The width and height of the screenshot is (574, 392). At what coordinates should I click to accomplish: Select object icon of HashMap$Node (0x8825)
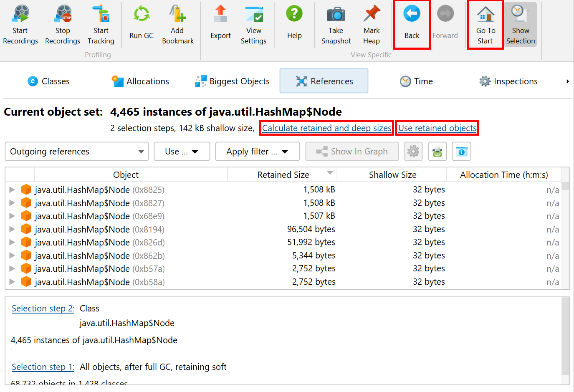click(26, 190)
